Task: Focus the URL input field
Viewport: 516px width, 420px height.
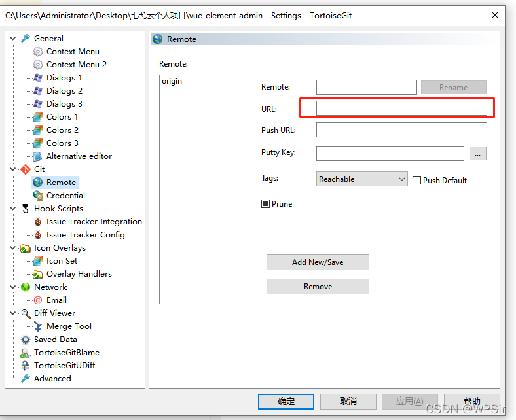Action: [x=401, y=108]
